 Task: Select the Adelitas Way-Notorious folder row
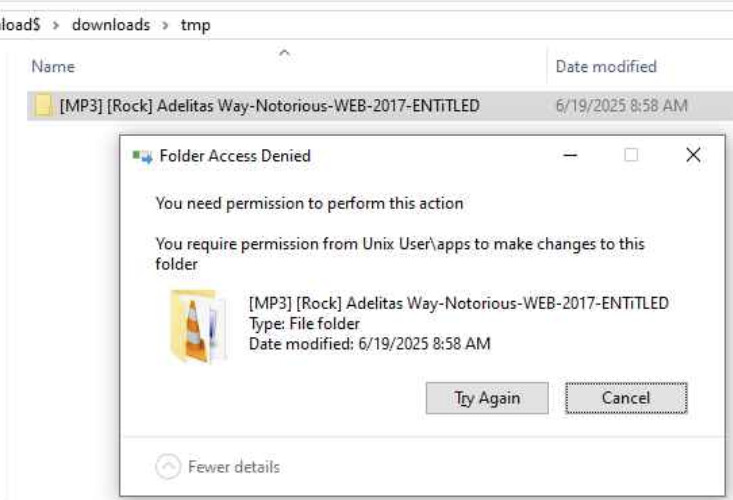pos(380,106)
